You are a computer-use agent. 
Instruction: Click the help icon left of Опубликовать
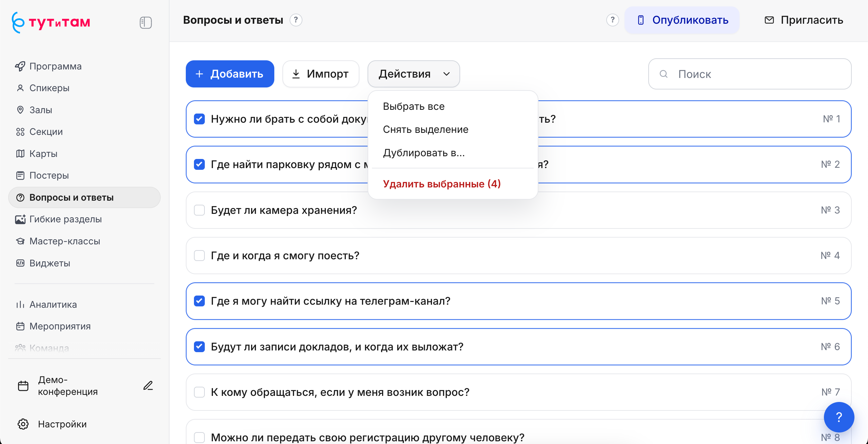[613, 20]
